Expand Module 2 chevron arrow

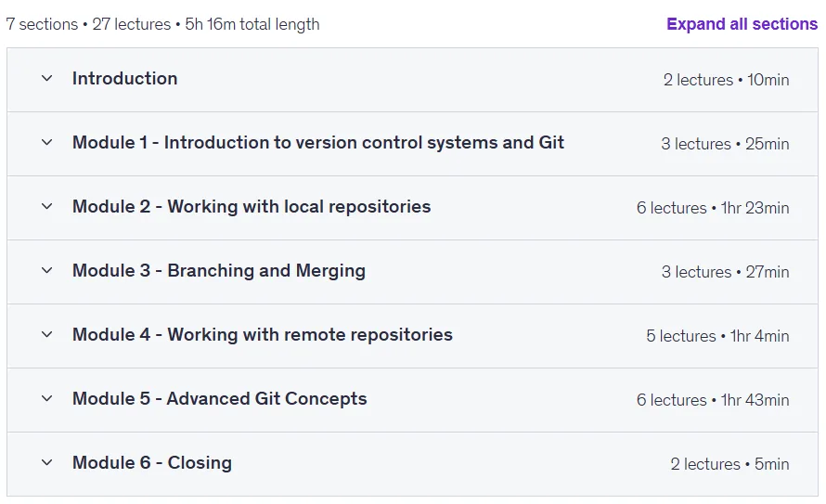(47, 206)
